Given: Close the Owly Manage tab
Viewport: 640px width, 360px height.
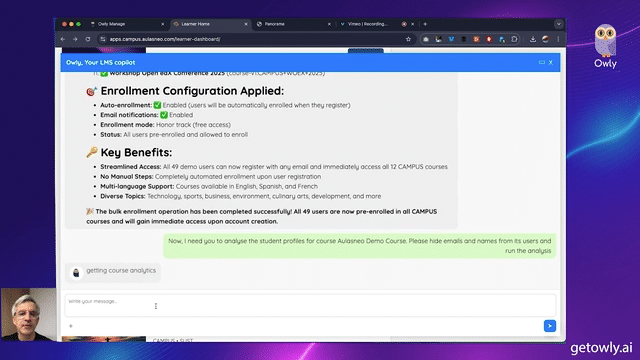Looking at the screenshot, I should coord(162,24).
